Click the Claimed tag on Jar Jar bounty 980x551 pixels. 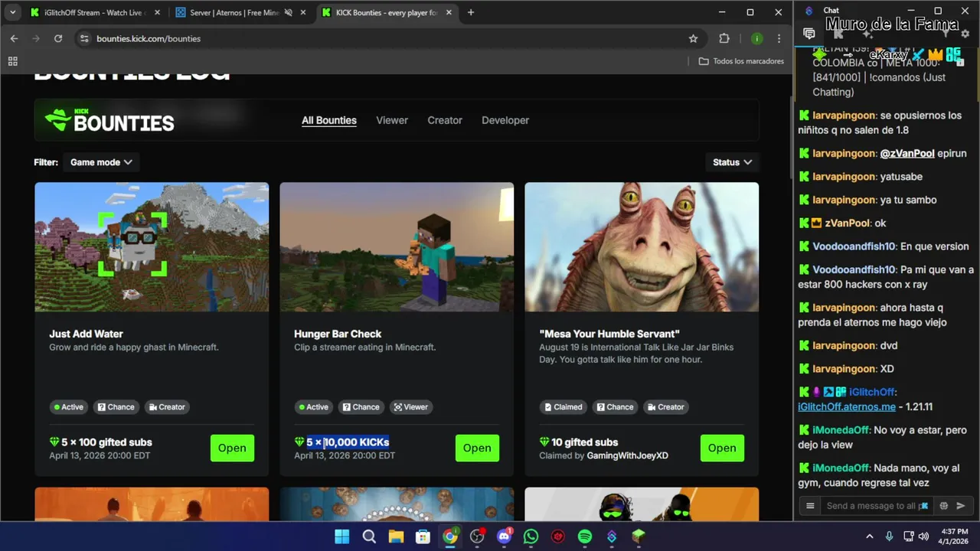pyautogui.click(x=563, y=407)
